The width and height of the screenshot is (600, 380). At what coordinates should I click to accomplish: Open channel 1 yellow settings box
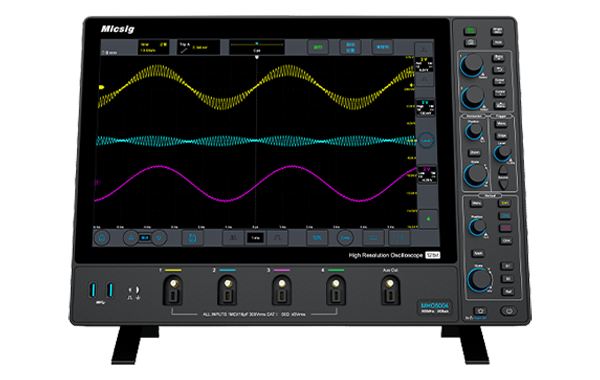point(425,65)
